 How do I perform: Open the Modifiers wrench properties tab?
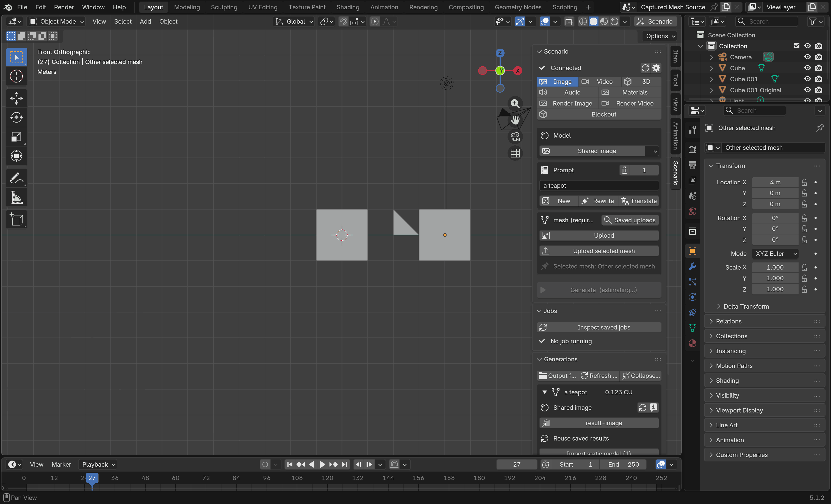[x=693, y=267]
